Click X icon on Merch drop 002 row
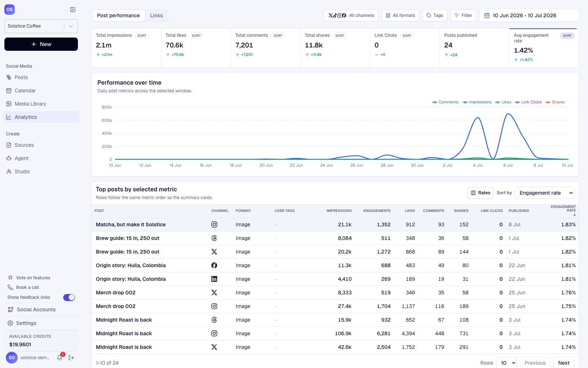The image size is (588, 368). click(214, 293)
